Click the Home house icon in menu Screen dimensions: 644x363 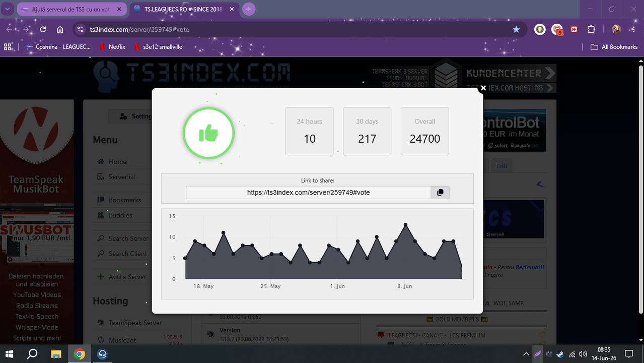point(101,162)
